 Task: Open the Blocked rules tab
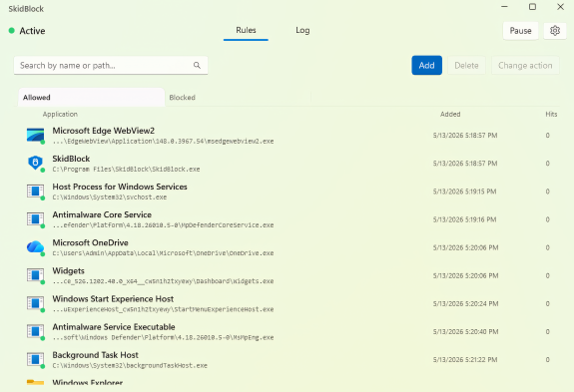[x=238, y=98]
